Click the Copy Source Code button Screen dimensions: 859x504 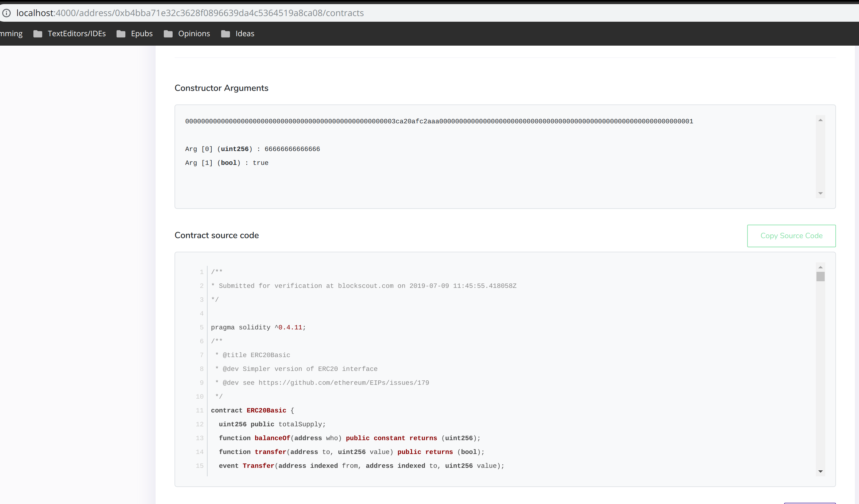791,235
